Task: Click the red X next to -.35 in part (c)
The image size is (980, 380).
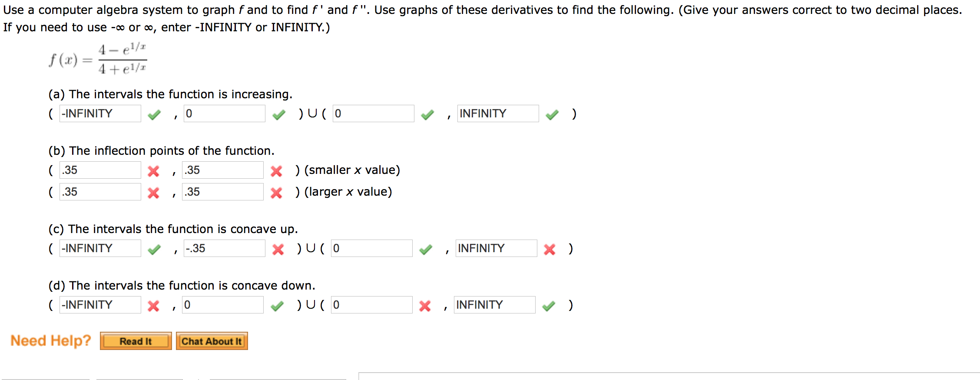Action: [278, 249]
